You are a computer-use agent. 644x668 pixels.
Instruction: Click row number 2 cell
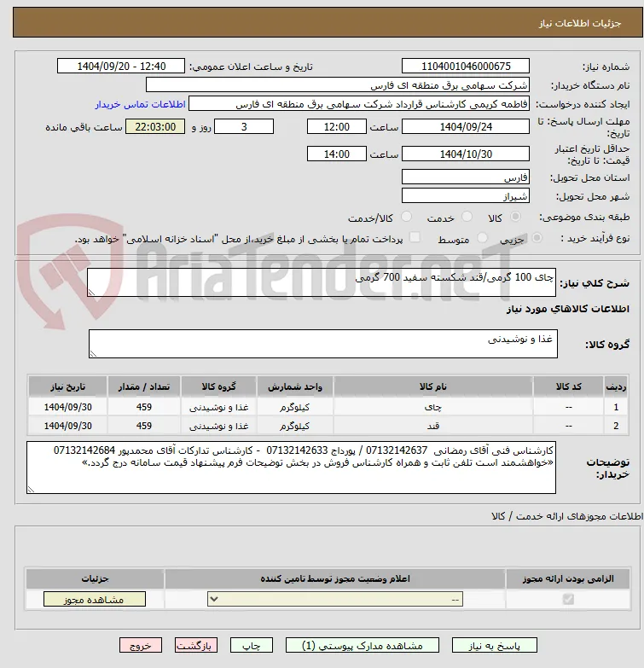(616, 426)
